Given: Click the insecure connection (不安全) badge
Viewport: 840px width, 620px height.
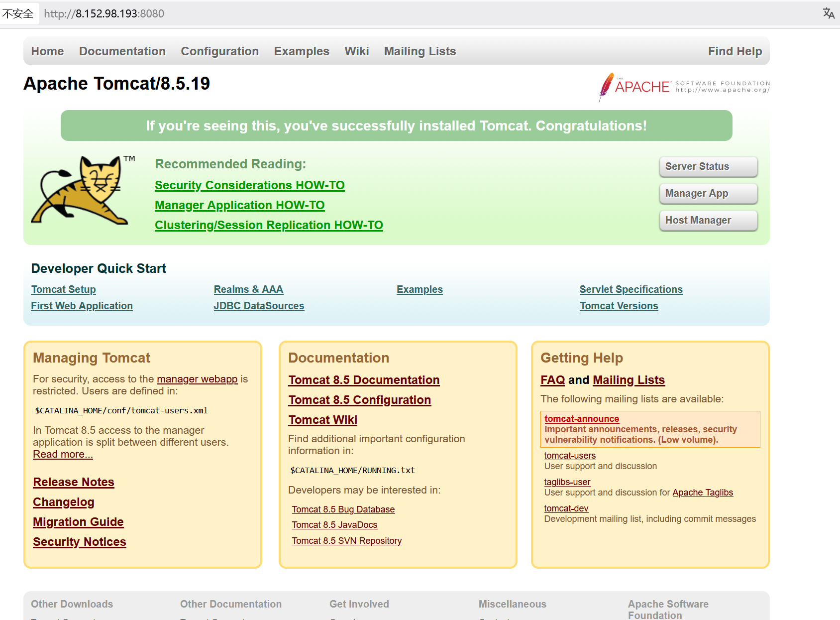Looking at the screenshot, I should (x=18, y=13).
